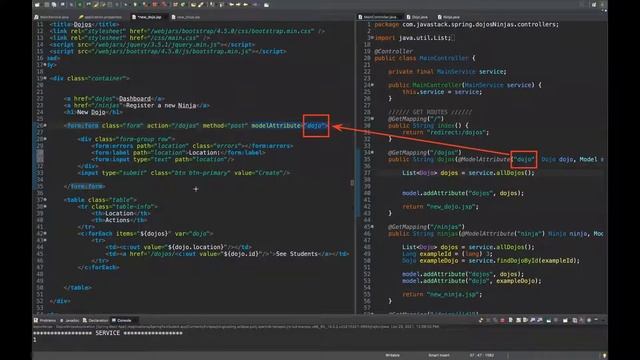This screenshot has height=360, width=640.
Task: Collapse the dojos method at line 34
Action: 372,152
